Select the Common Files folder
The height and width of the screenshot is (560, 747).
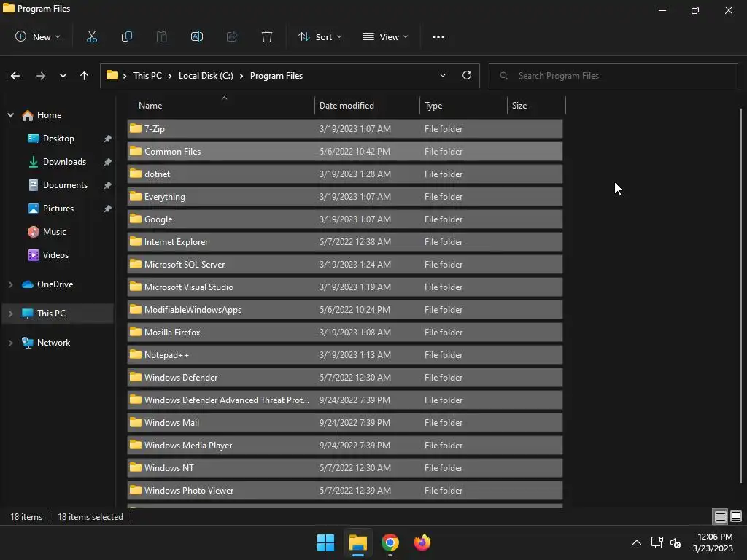click(x=345, y=152)
